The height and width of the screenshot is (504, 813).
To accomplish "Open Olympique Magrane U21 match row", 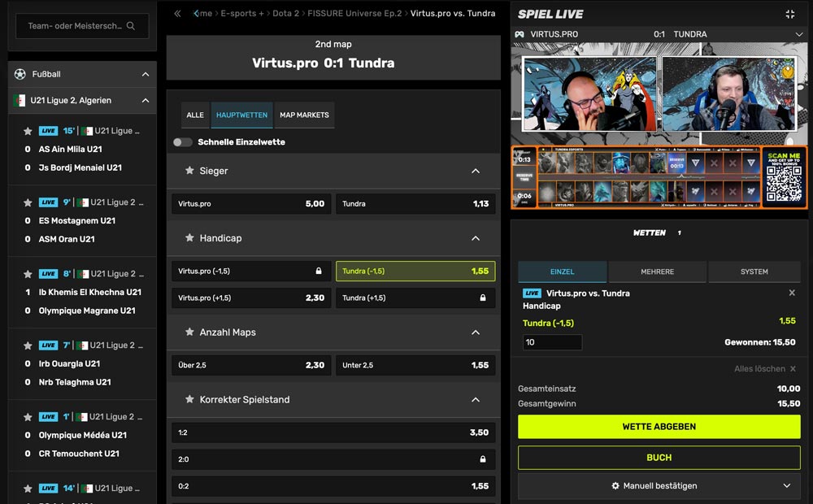I will (87, 311).
